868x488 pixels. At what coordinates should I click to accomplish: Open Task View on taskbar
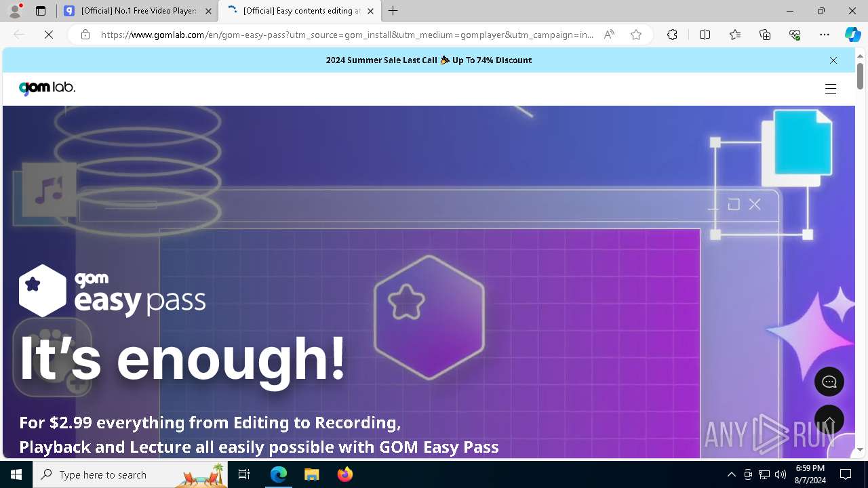[x=245, y=474]
